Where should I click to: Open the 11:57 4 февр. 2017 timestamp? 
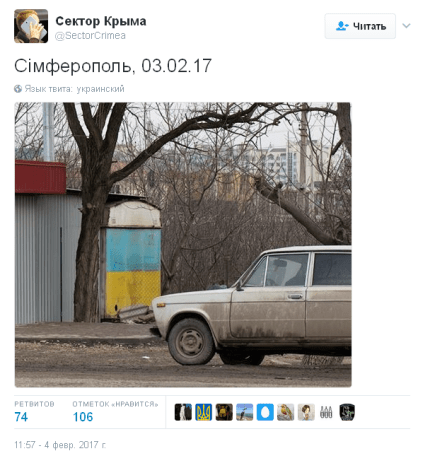coord(60,445)
